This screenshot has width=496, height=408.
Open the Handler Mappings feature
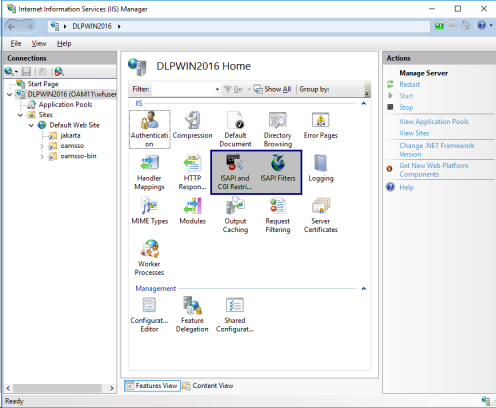click(149, 172)
